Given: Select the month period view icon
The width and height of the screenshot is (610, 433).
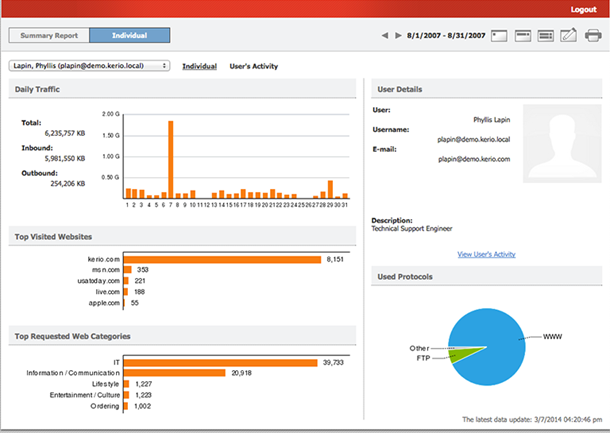Looking at the screenshot, I should [545, 36].
